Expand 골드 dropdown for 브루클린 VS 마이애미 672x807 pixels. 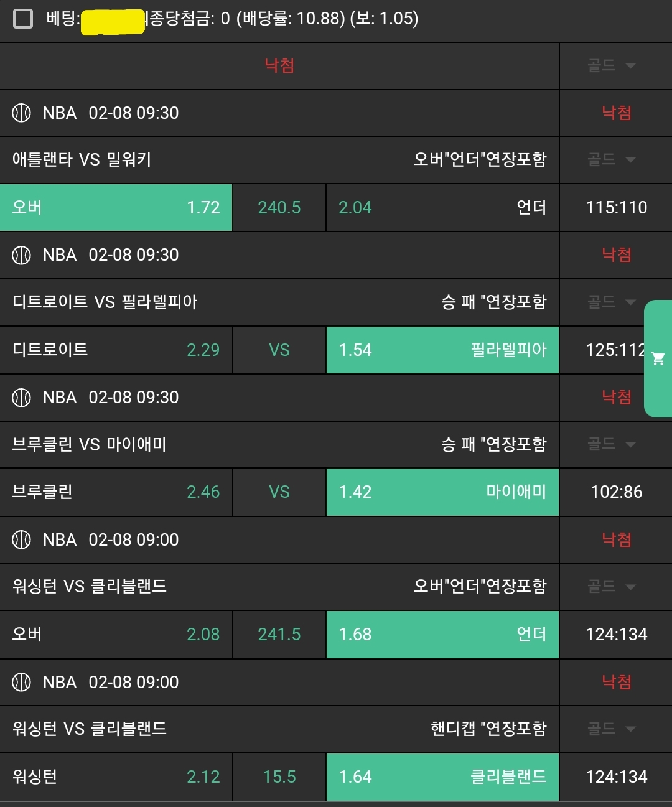pyautogui.click(x=612, y=444)
